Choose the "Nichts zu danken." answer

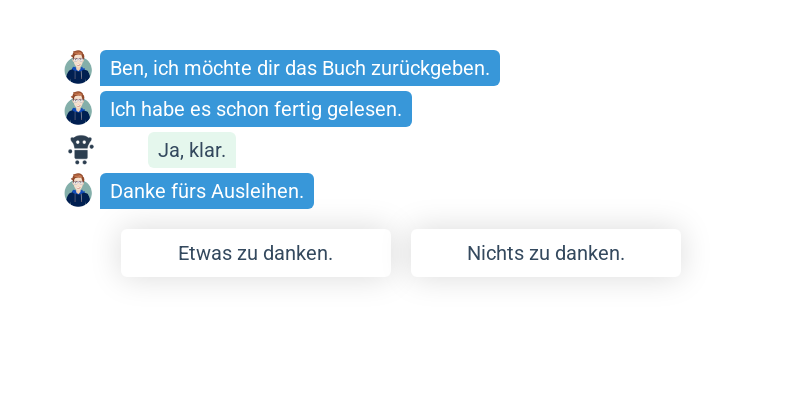coord(545,253)
